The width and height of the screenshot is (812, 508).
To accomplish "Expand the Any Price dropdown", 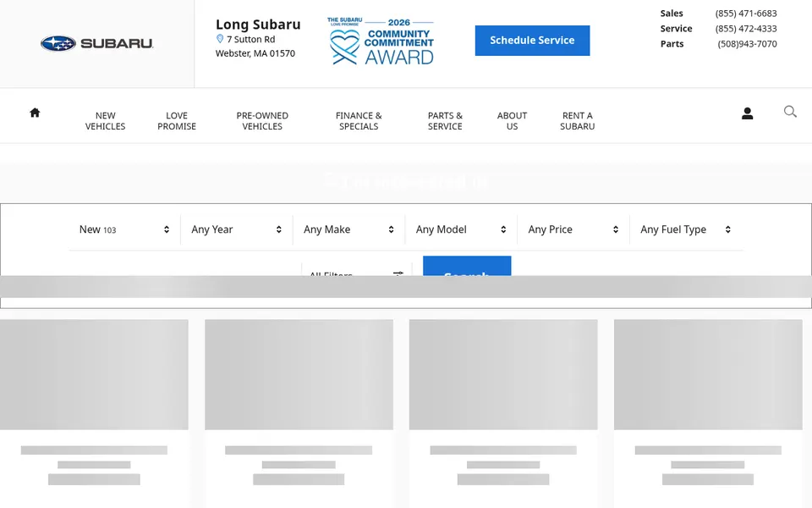I will click(x=573, y=229).
